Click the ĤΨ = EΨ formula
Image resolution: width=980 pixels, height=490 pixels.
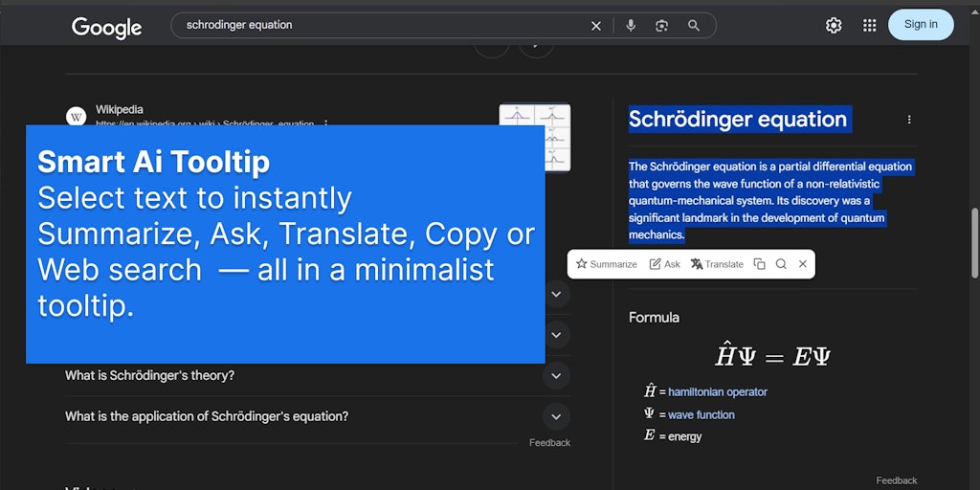[772, 356]
